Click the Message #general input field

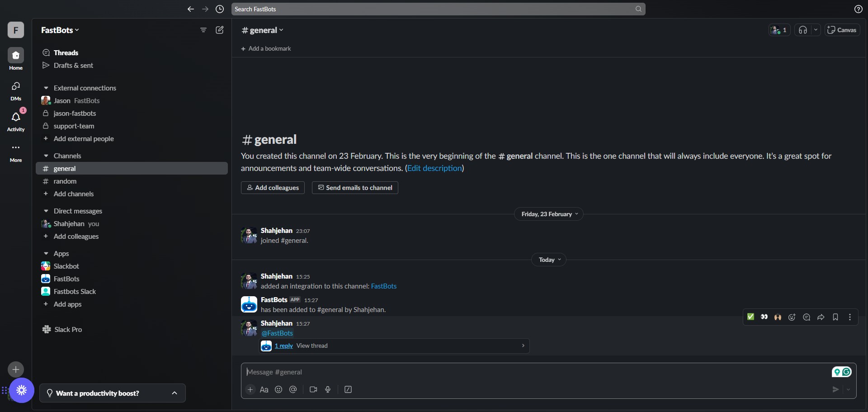(536, 372)
